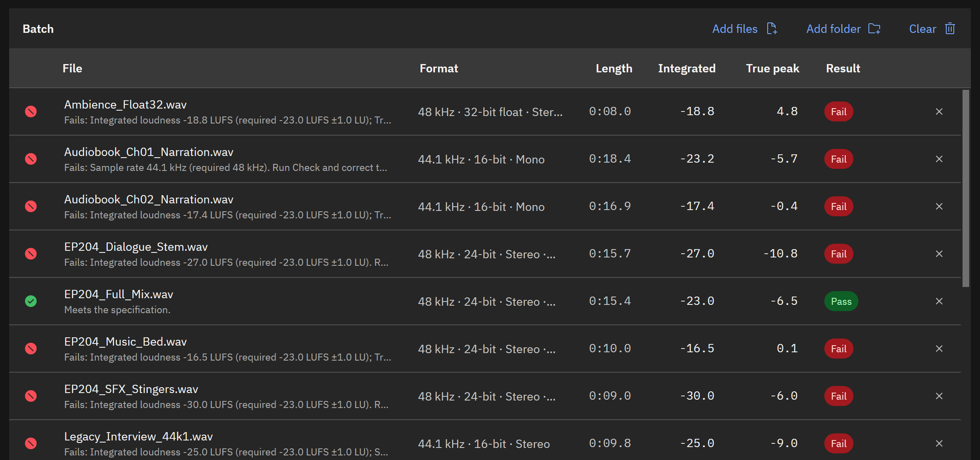Click the 0.1 true peak value
The width and height of the screenshot is (980, 460).
(787, 349)
